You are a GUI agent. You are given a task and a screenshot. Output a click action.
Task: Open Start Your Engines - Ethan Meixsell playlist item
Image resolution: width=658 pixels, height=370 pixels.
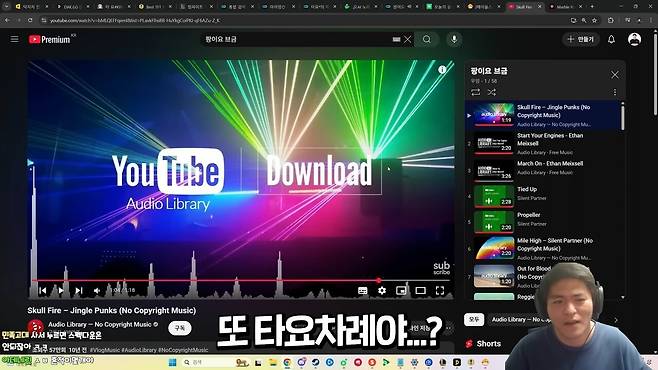(546, 144)
